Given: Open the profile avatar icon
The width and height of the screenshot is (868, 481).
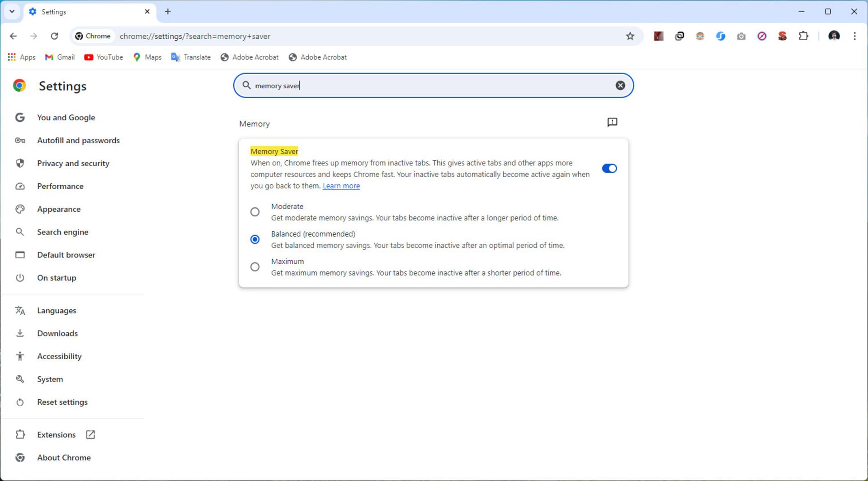Looking at the screenshot, I should click(834, 36).
